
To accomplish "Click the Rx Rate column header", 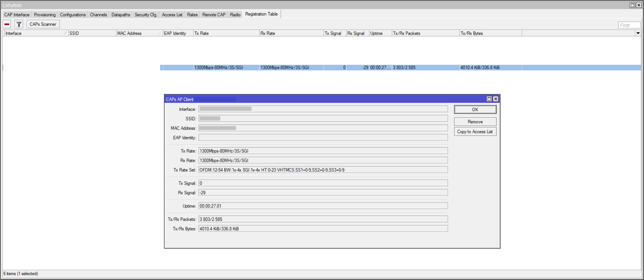I will pyautogui.click(x=292, y=33).
